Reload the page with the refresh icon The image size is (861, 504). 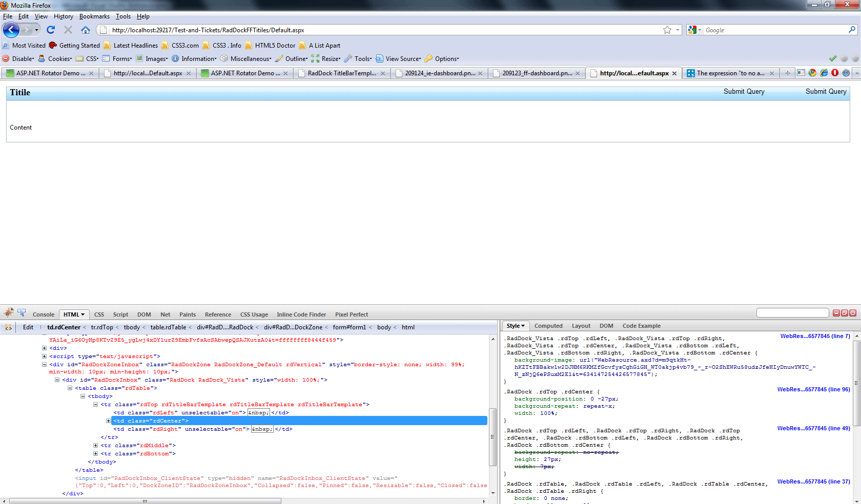[51, 30]
